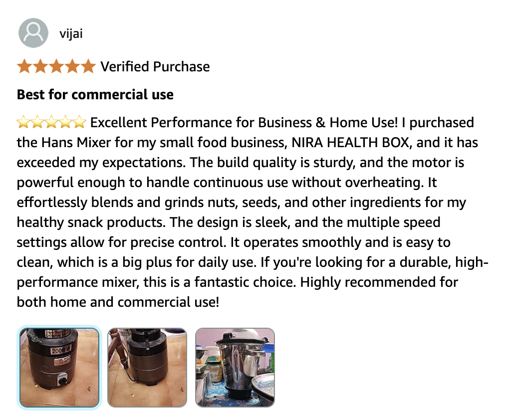Open the 'Best for commercial use' review title
Viewport: 508px width, 420px height.
95,94
